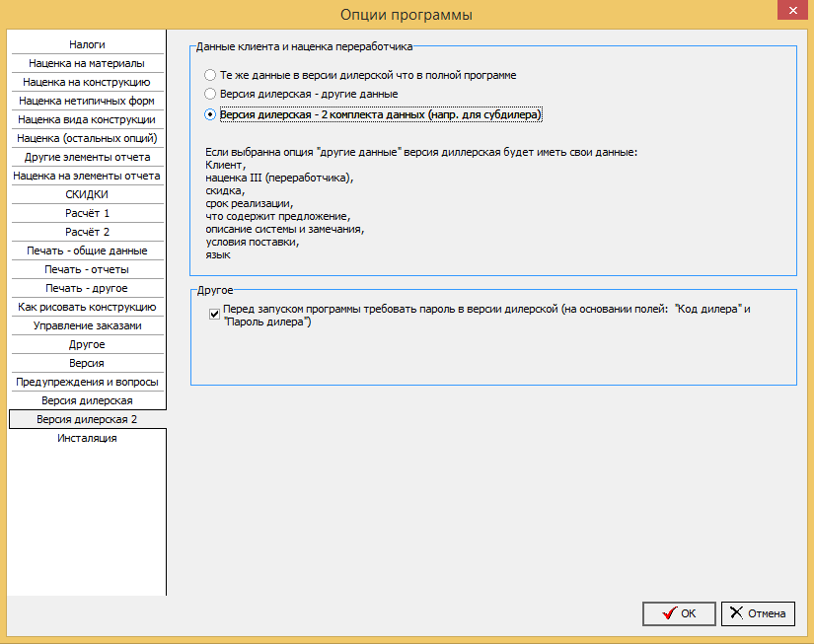Toggle dealer password requirement checkbox
This screenshot has height=644, width=814.
214,314
